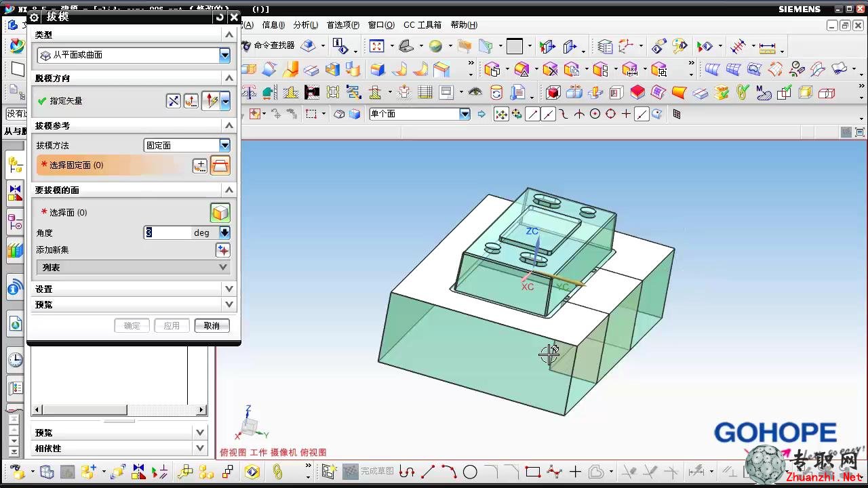The width and height of the screenshot is (868, 488).
Task: Click the 应用 apply button
Action: tap(172, 325)
